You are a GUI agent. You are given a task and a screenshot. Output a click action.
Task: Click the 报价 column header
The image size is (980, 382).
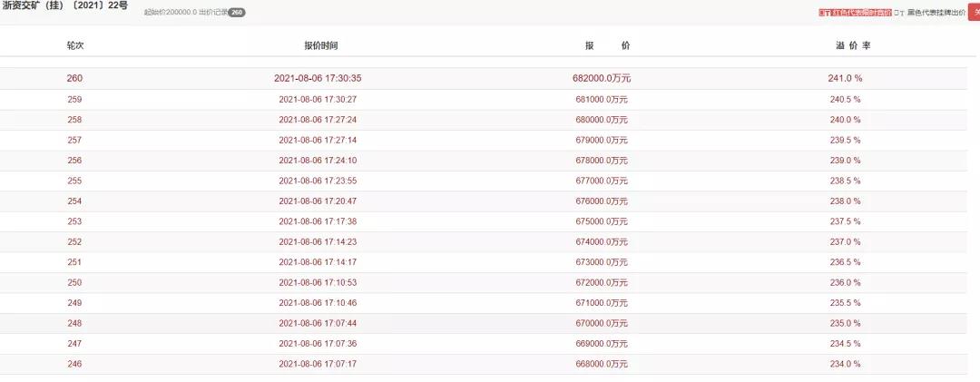(607, 45)
